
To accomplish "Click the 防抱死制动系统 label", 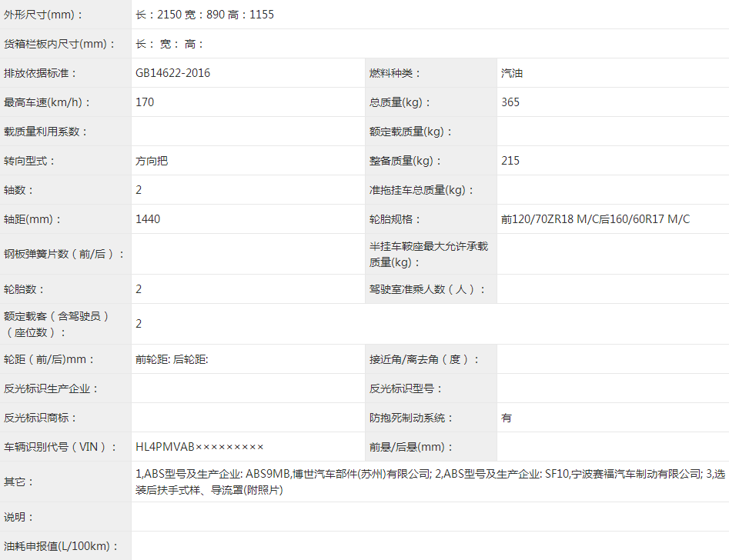I will click(411, 418).
